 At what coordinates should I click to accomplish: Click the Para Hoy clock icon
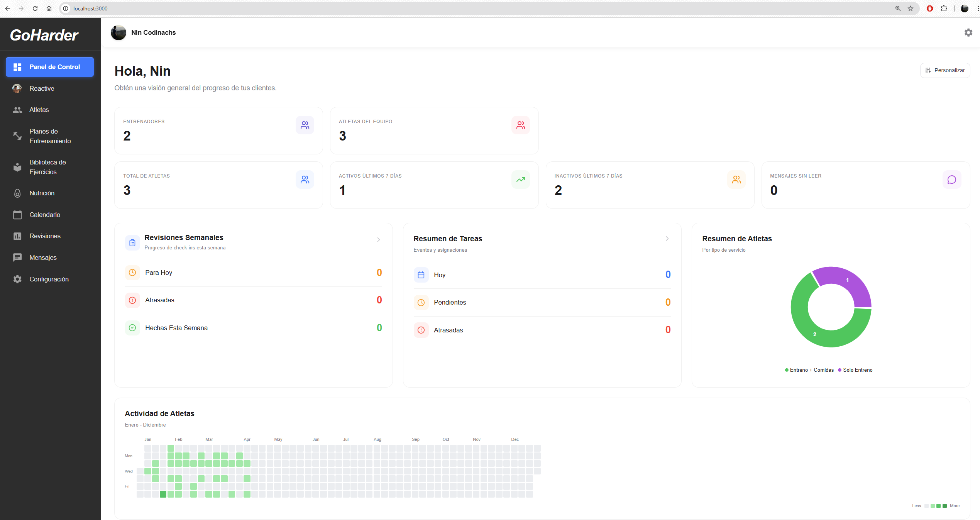pyautogui.click(x=132, y=273)
